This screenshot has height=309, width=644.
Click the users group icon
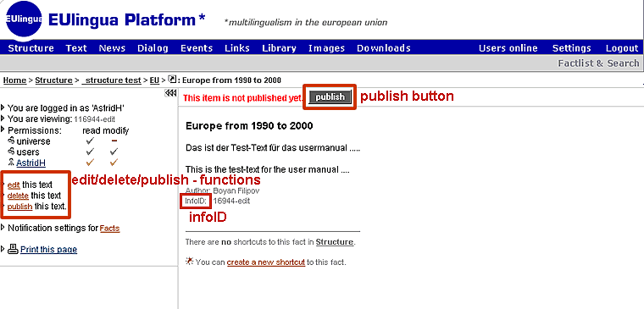point(11,152)
